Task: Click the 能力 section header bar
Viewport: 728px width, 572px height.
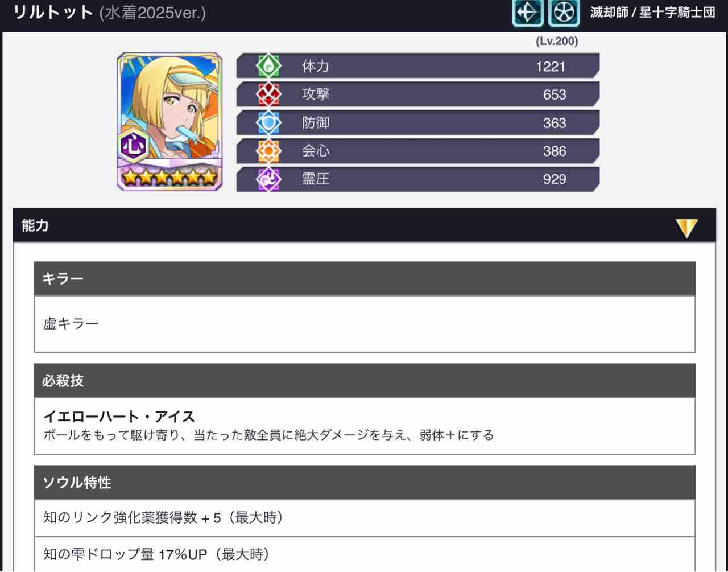Action: pos(364,225)
